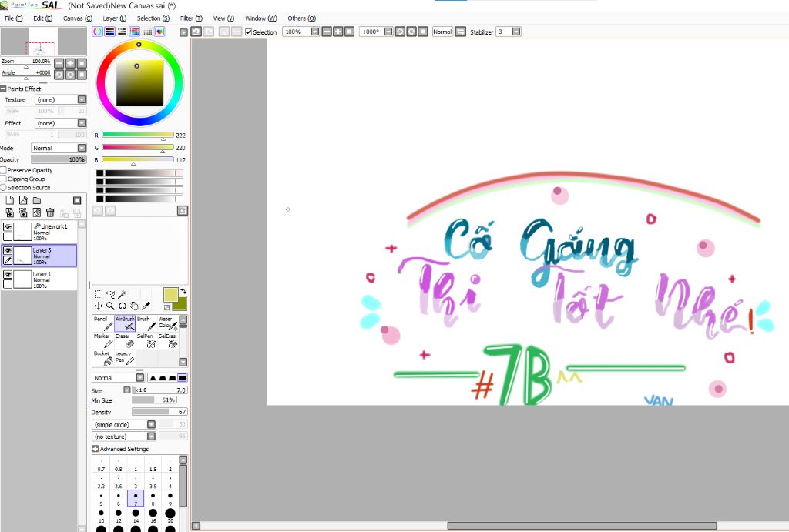Viewport: 789px width, 532px height.
Task: Open the Layer menu
Action: (x=115, y=18)
